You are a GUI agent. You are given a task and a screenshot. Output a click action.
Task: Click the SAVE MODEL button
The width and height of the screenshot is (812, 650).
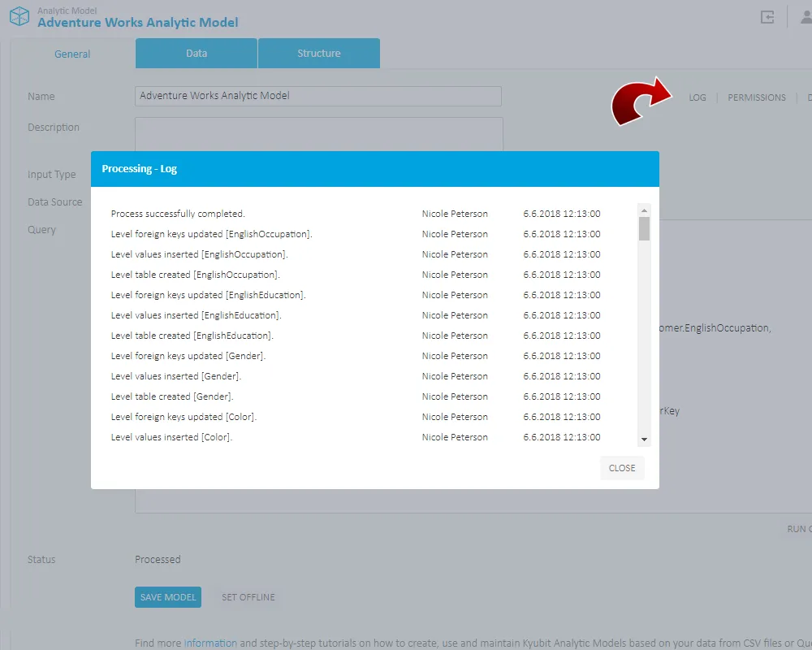point(168,597)
